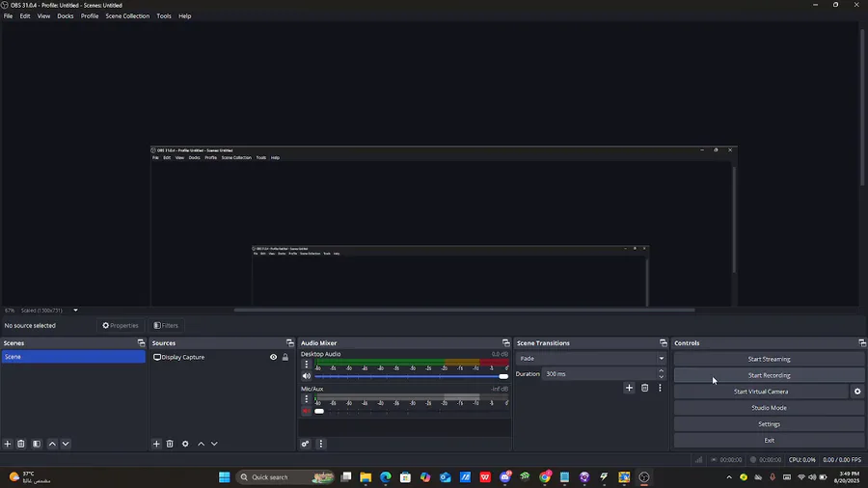Open Mic/Aux three-dot options
This screenshot has width=868, height=488.
coord(306,399)
